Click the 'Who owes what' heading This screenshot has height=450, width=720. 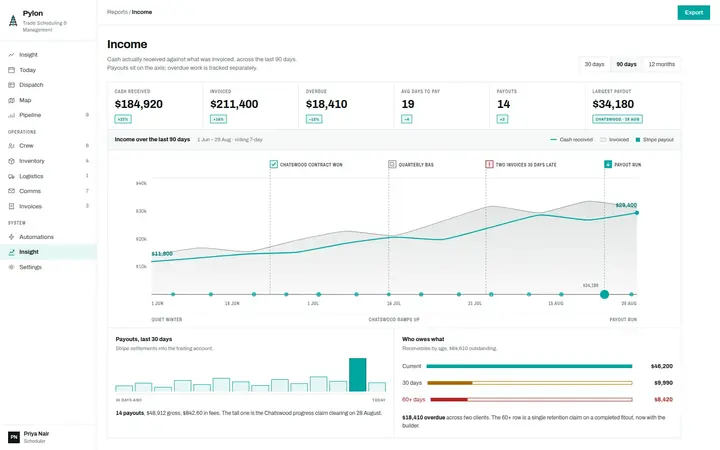423,339
